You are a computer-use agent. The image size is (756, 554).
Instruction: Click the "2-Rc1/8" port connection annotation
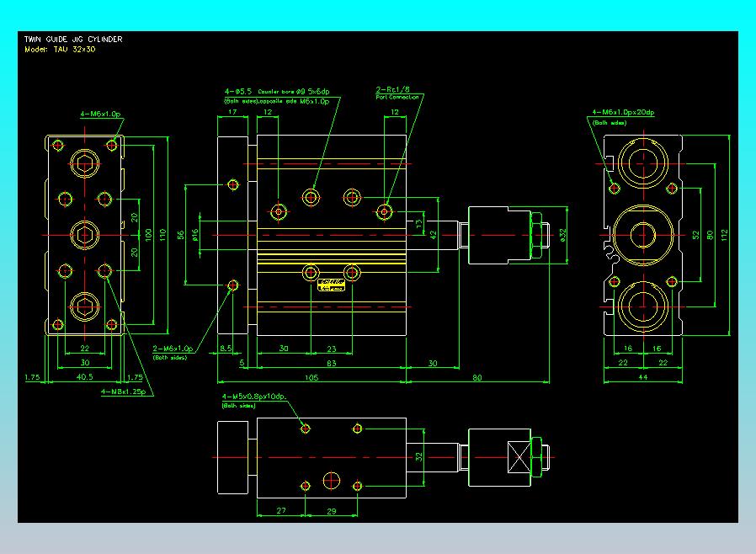(x=393, y=88)
